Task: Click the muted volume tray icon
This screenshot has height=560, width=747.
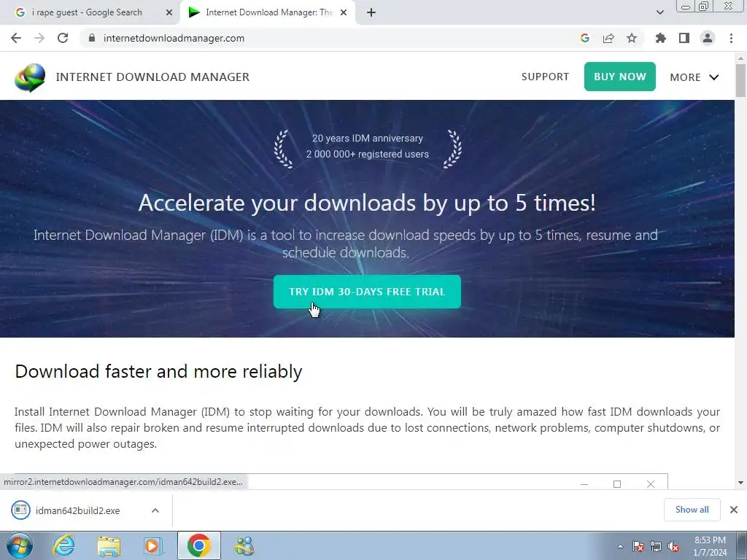Action: click(x=673, y=547)
